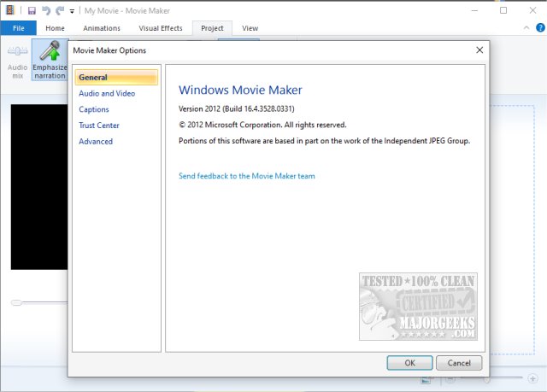Image resolution: width=547 pixels, height=392 pixels.
Task: Redo the action via the quick access toolbar
Action: pos(60,11)
